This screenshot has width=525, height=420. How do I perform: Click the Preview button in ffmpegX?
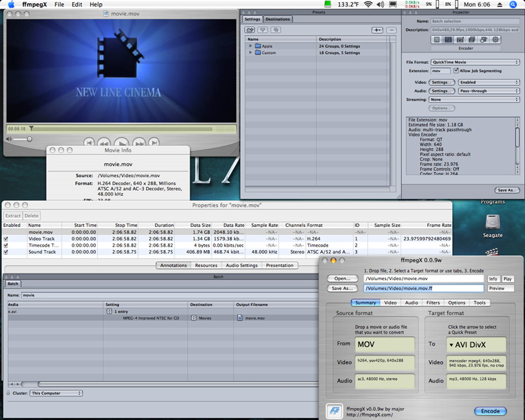[501, 288]
